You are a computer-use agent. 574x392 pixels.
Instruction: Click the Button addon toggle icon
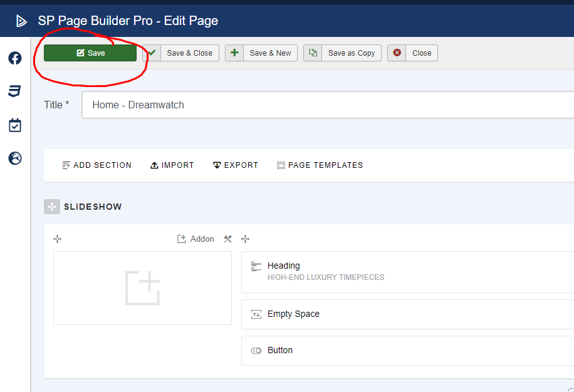point(256,351)
